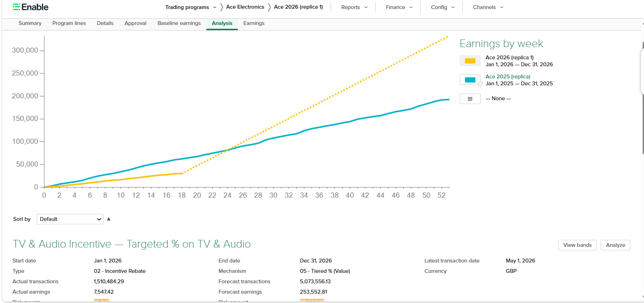Click the Analyze button
This screenshot has width=644, height=303.
[x=615, y=245]
